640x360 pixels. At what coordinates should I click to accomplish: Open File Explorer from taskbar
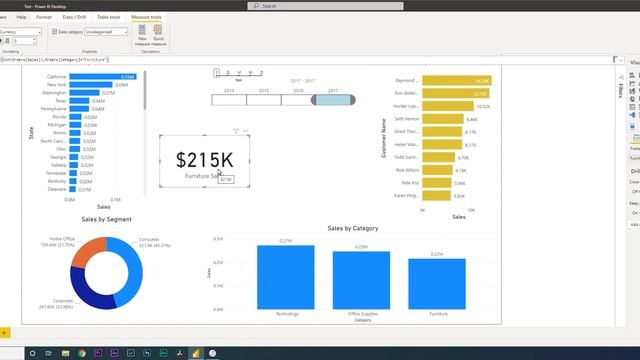(x=65, y=353)
